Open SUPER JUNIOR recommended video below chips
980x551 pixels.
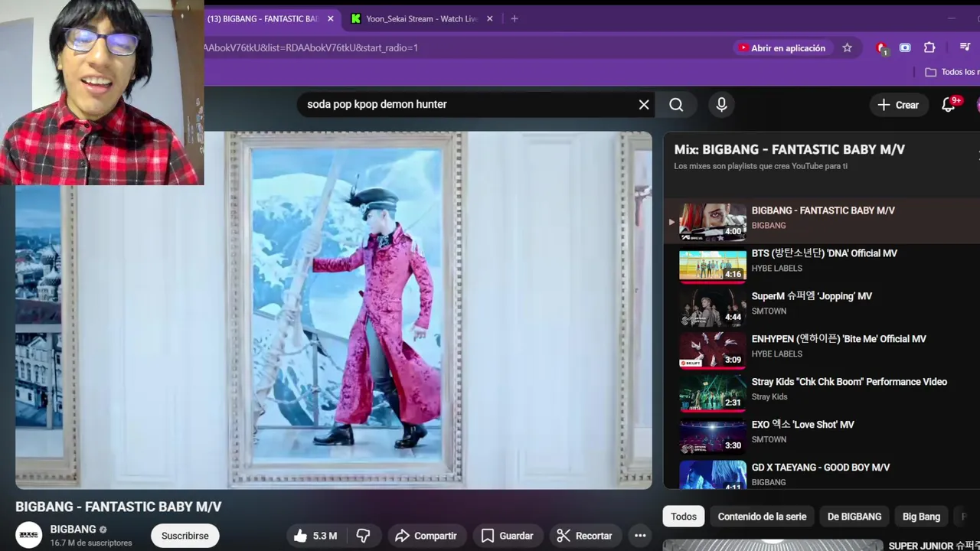821,545
